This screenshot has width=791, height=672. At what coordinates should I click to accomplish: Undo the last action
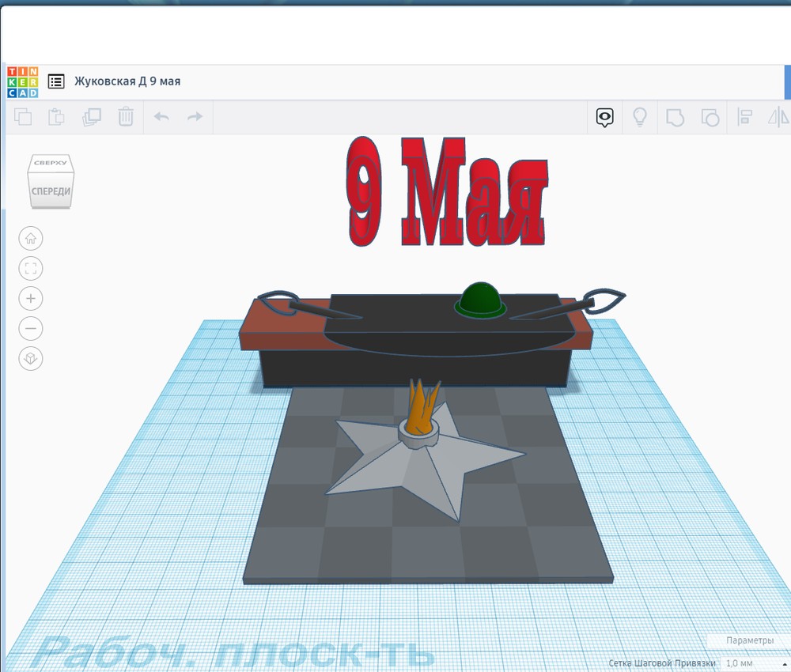tap(161, 118)
